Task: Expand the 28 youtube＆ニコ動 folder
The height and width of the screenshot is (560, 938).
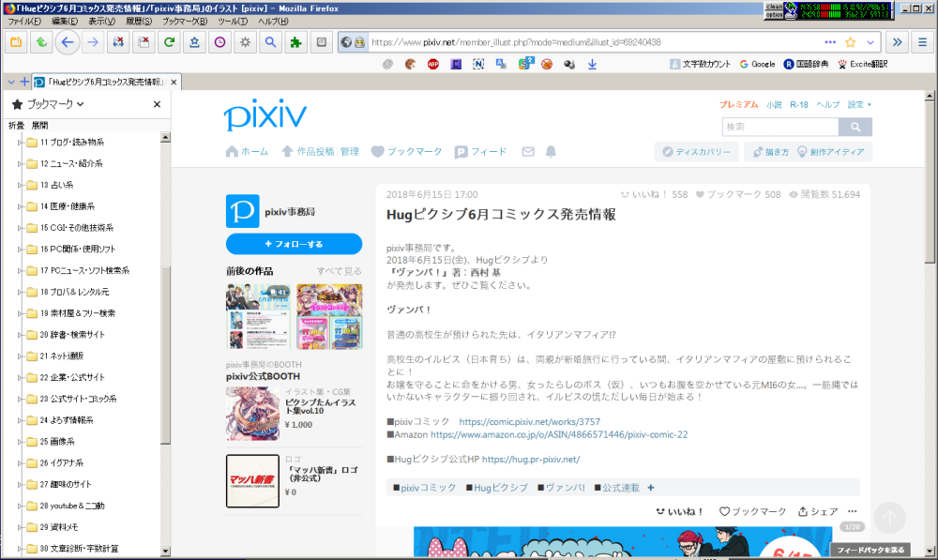Action: click(20, 506)
